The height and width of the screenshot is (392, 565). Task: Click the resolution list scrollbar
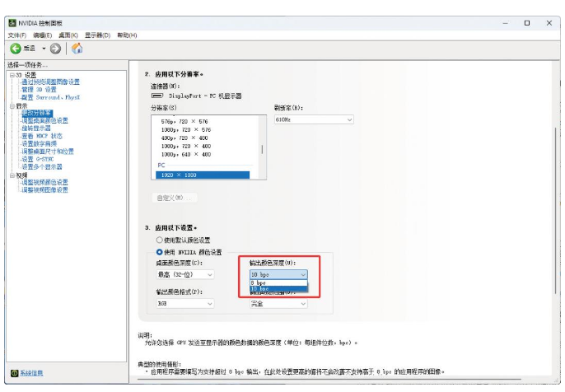tap(263, 148)
